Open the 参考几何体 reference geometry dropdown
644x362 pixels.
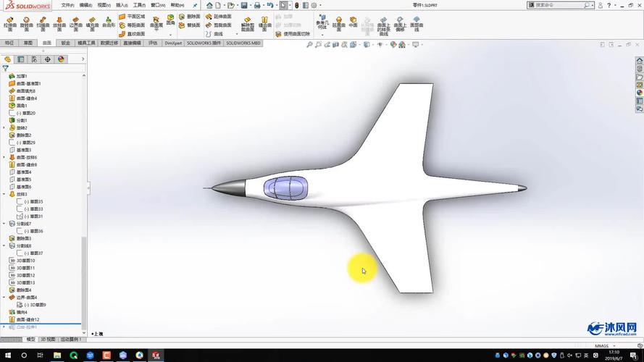322,24
